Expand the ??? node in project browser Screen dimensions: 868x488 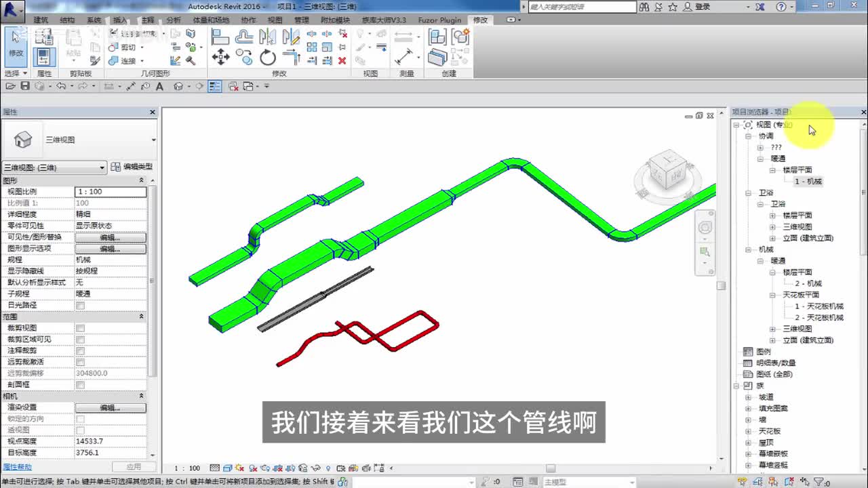pyautogui.click(x=760, y=147)
